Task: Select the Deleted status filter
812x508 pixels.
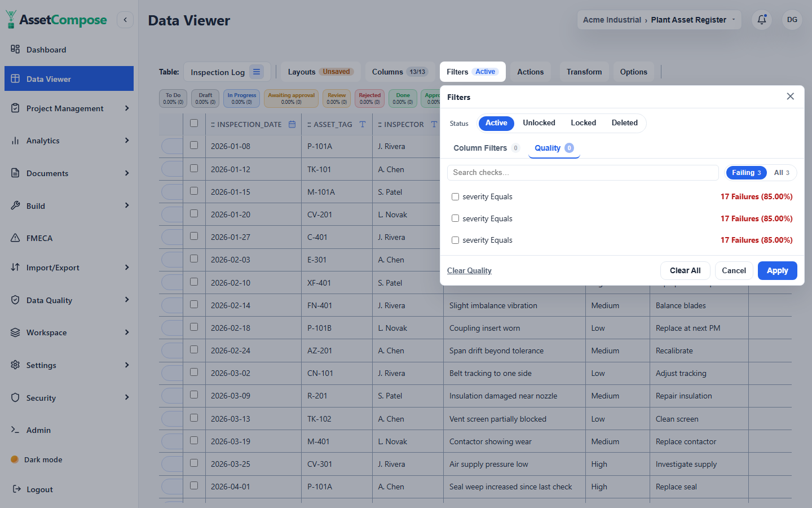Action: 625,122
